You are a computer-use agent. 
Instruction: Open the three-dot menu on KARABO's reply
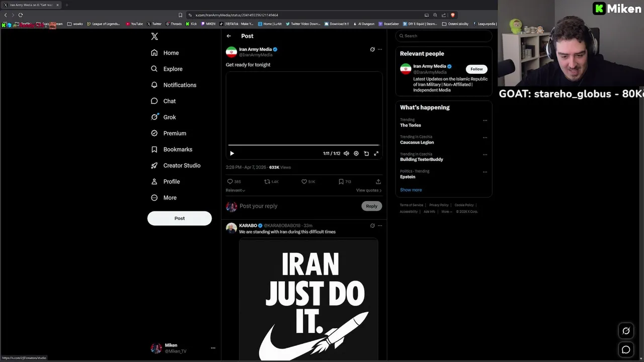click(x=380, y=226)
